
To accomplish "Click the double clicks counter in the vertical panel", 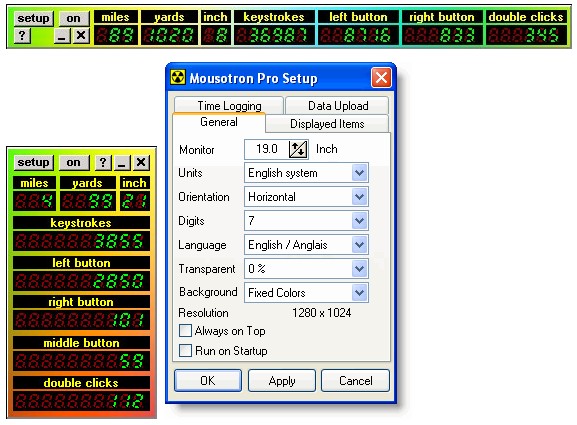I will coord(81,401).
